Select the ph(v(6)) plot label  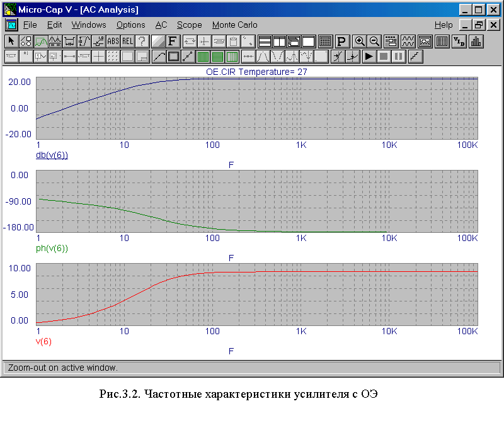(52, 248)
